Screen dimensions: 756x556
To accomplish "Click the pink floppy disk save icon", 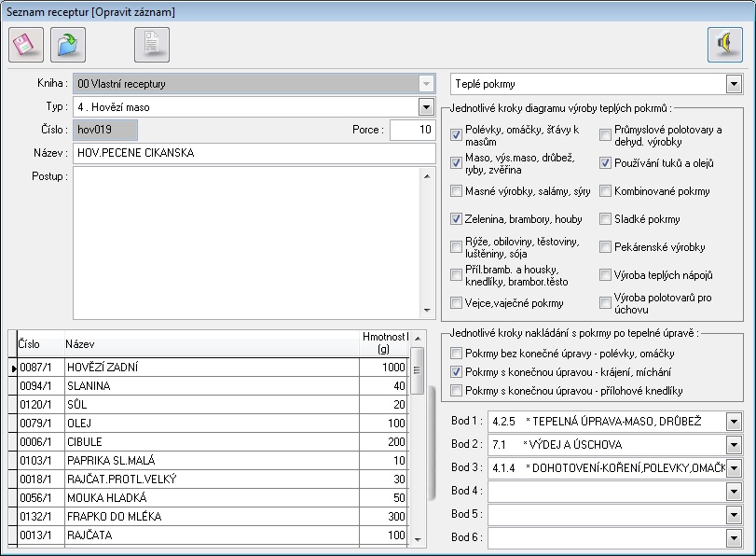I will point(26,45).
